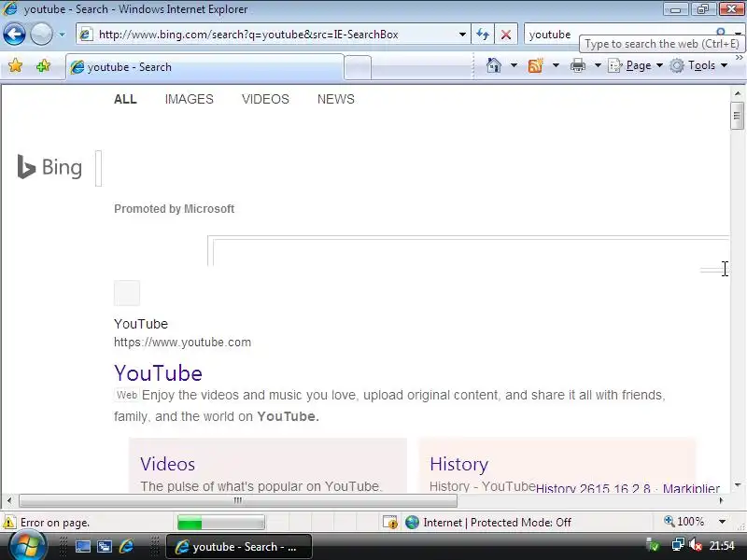Switch to NEWS results
Viewport: 747px width, 560px height.
pyautogui.click(x=336, y=99)
